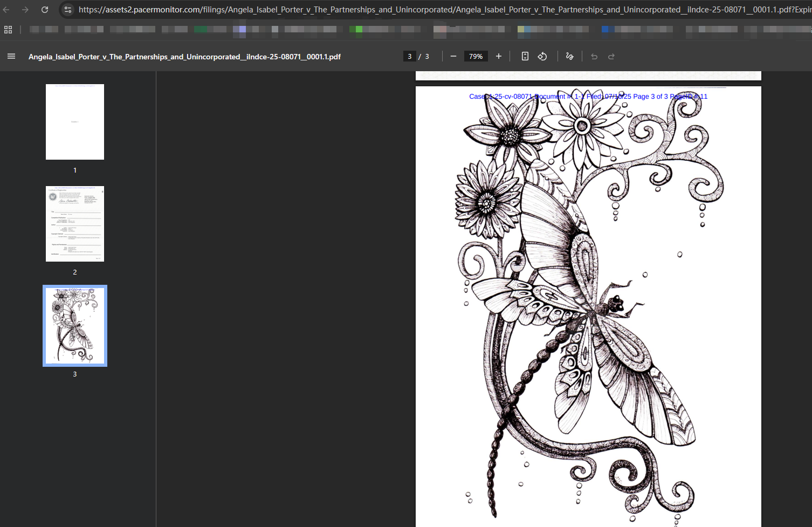Open the draw annotation tool
Image resolution: width=812 pixels, height=527 pixels.
(x=569, y=56)
